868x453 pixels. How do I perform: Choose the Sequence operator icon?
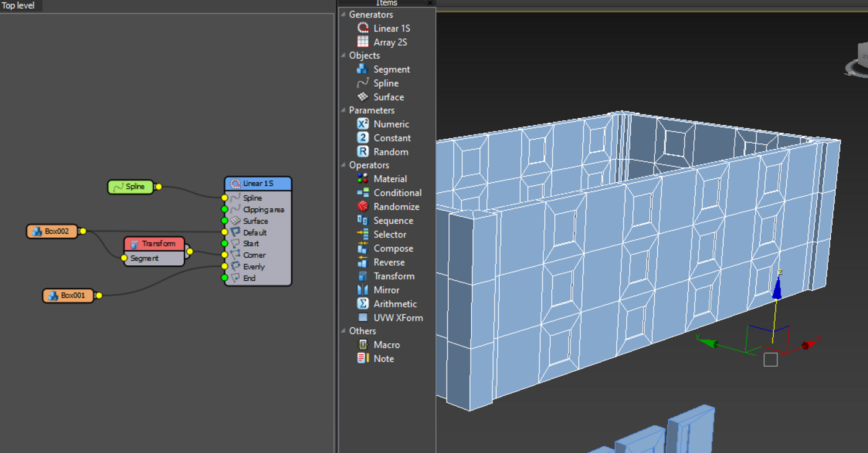pos(363,220)
